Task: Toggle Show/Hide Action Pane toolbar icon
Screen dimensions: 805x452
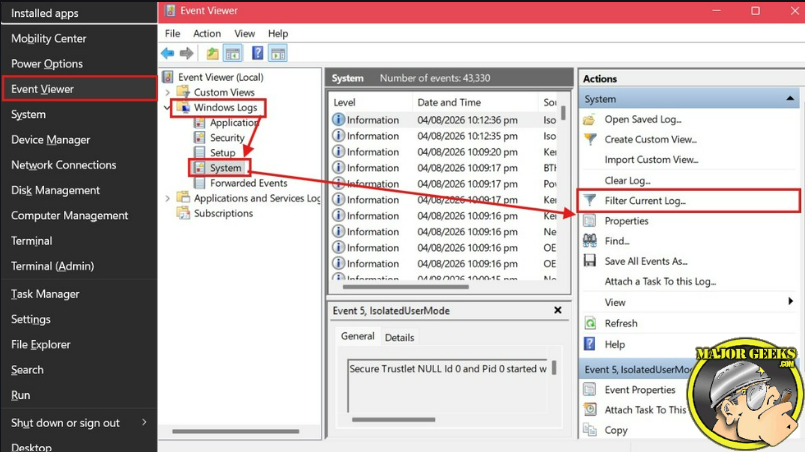Action: pyautogui.click(x=278, y=53)
